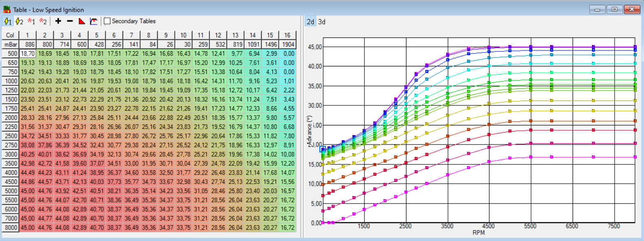The height and width of the screenshot is (241, 644).
Task: Click cell 40,25 in row 3000
Action: pyautogui.click(x=28, y=154)
